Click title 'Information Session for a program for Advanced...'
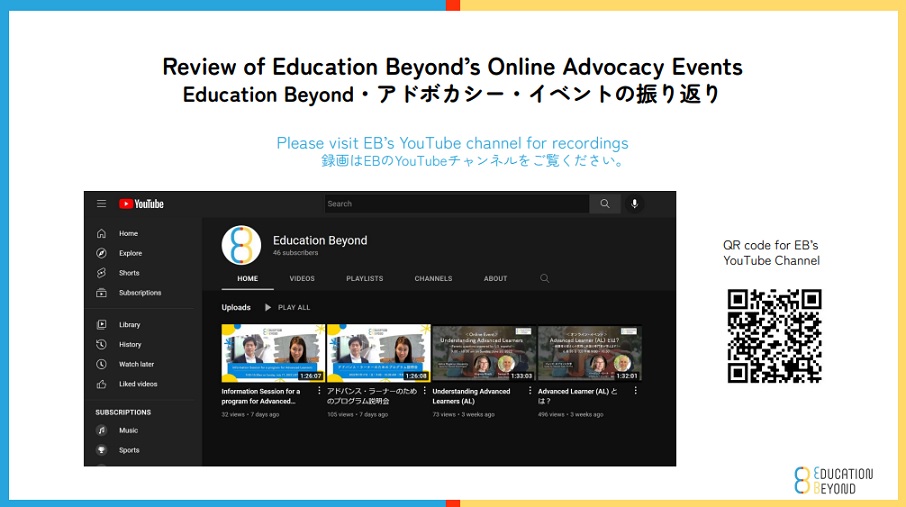This screenshot has width=906, height=507. [x=261, y=397]
